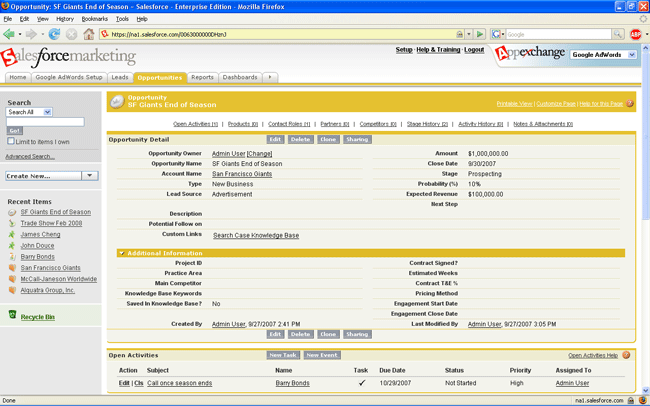The image size is (650, 406).
Task: Click the help icon next to Open Activities Help
Action: (x=626, y=355)
